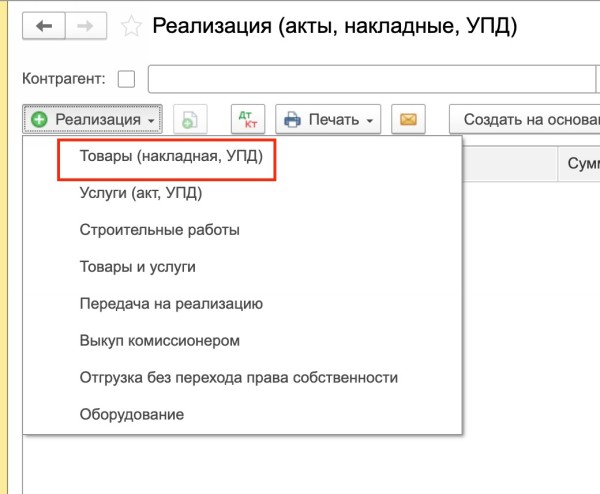Image resolution: width=600 pixels, height=494 pixels.
Task: Pick Товары и услуги option
Action: click(x=137, y=267)
